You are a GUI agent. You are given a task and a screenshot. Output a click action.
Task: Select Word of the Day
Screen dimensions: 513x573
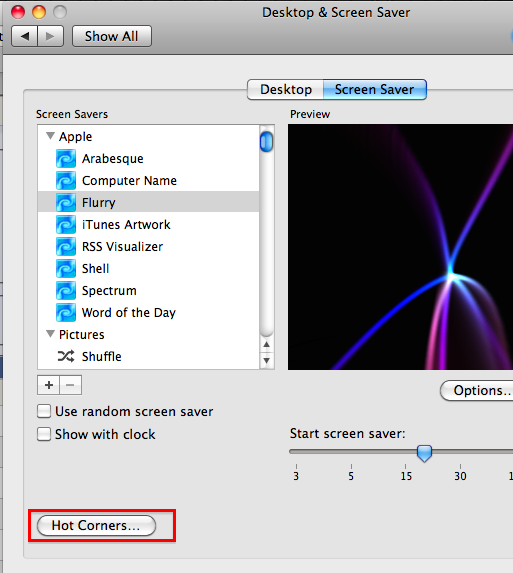click(129, 312)
